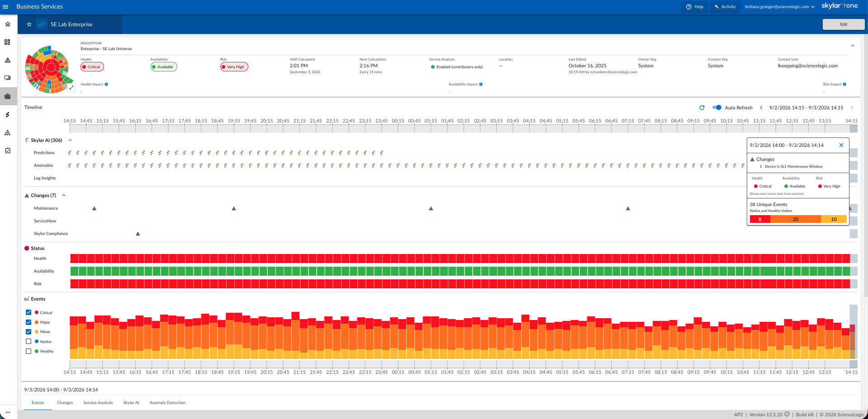Screen dimensions: 868x419
Task: Enable Notice events checkbox
Action: coord(28,341)
